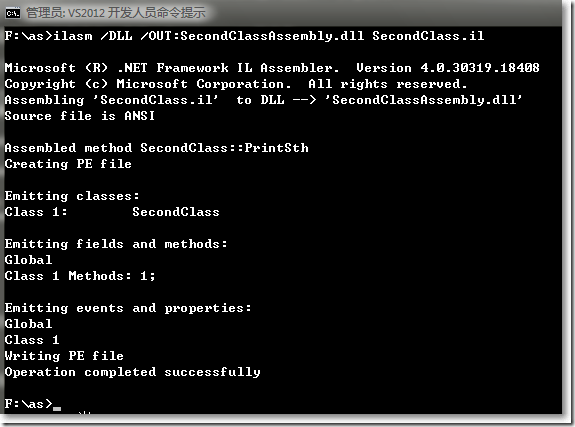Click the command prompt icon in title bar

click(x=12, y=14)
